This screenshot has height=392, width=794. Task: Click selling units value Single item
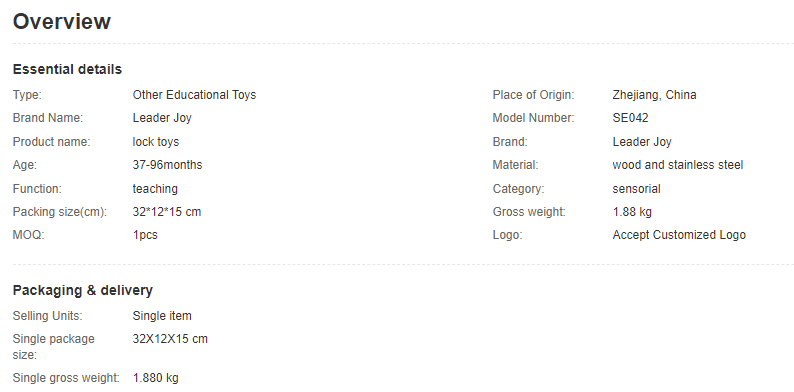pyautogui.click(x=162, y=316)
